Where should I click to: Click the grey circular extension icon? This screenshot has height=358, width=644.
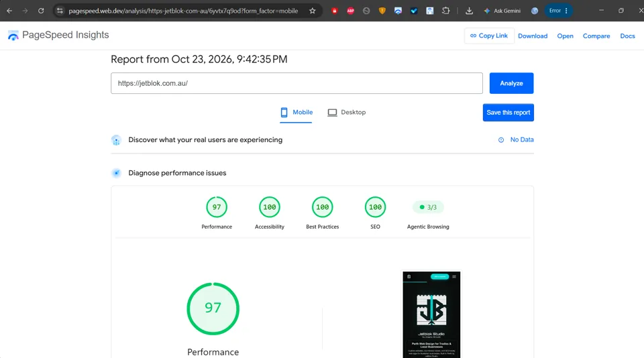[366, 11]
